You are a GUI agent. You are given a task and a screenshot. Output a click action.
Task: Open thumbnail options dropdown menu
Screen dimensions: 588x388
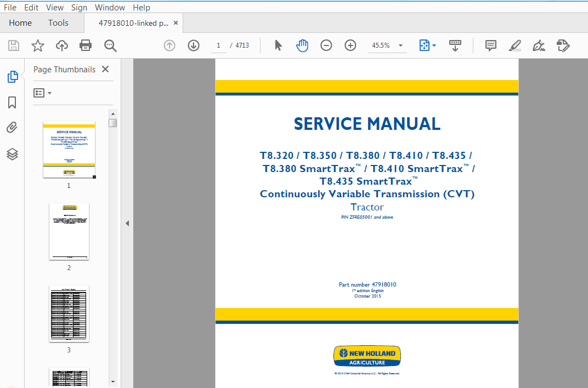(x=42, y=93)
